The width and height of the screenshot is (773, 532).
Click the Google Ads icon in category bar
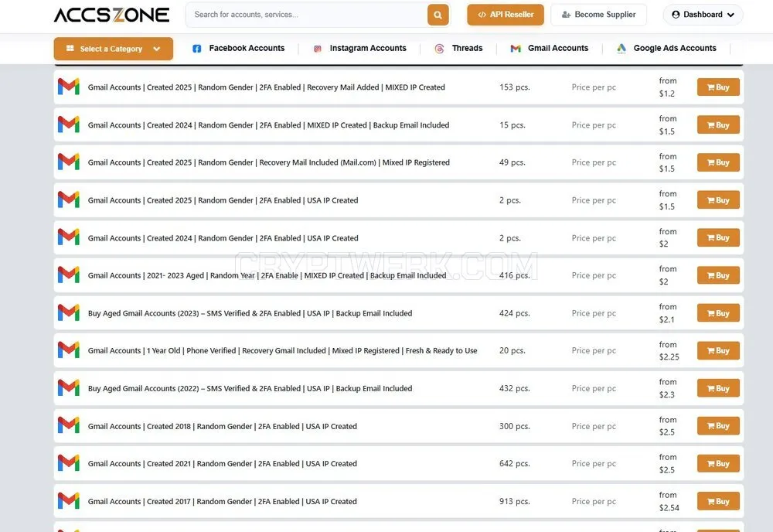coord(621,48)
